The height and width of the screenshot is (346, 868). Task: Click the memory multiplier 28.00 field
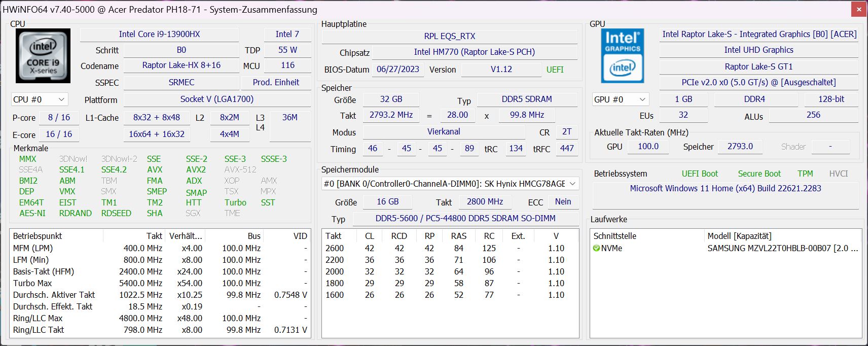click(x=457, y=115)
